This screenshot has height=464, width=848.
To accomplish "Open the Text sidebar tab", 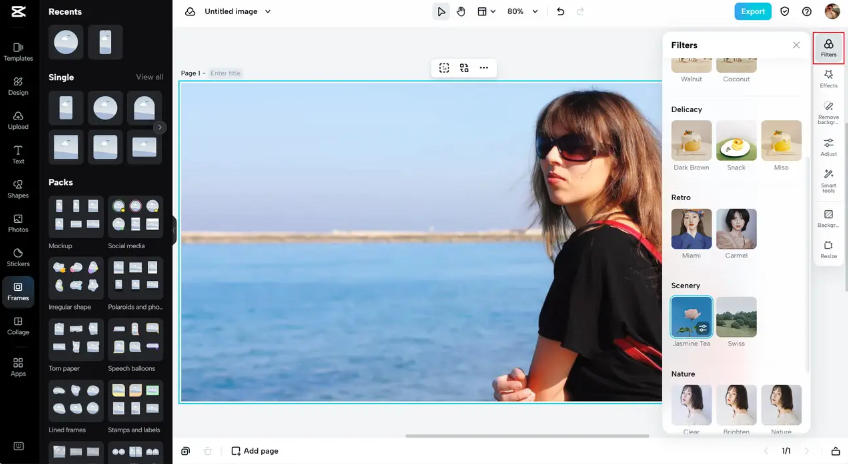I will tap(18, 155).
